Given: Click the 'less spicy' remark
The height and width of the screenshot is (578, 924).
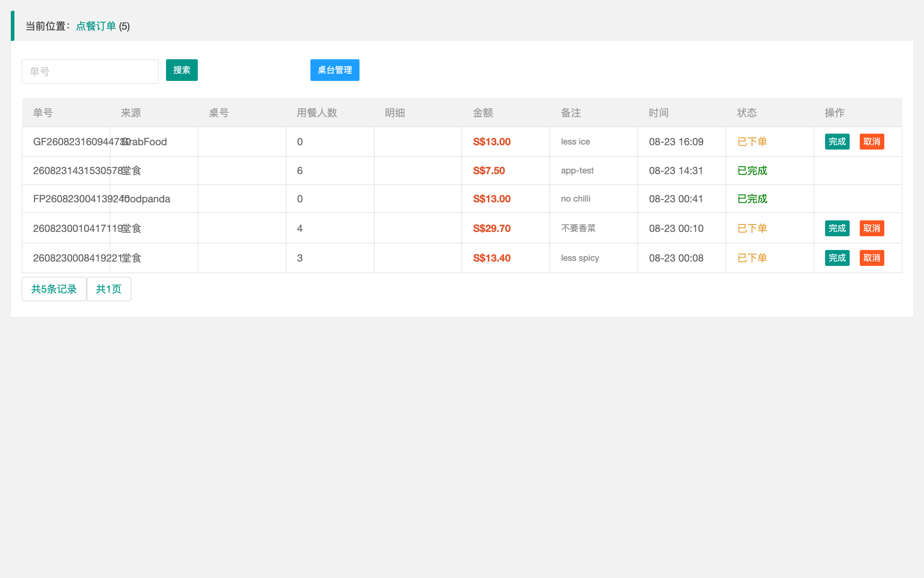Looking at the screenshot, I should [580, 258].
